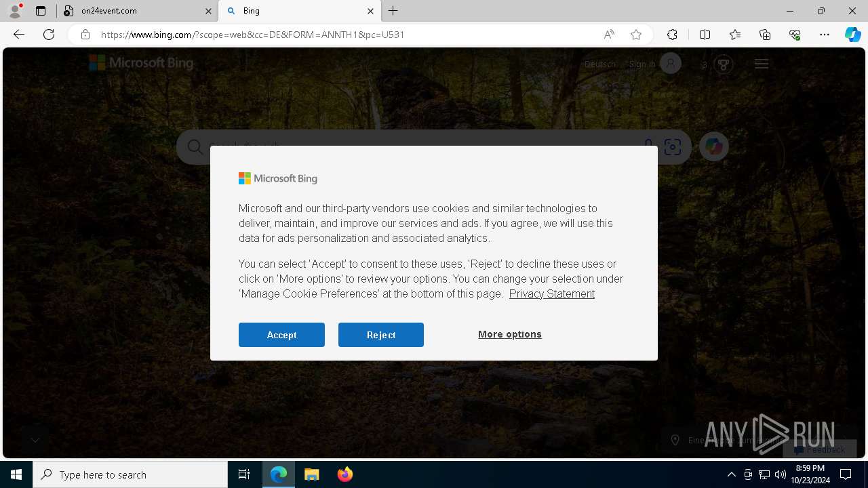This screenshot has height=488, width=868.
Task: Open the Privacy Statement link
Action: 552,293
